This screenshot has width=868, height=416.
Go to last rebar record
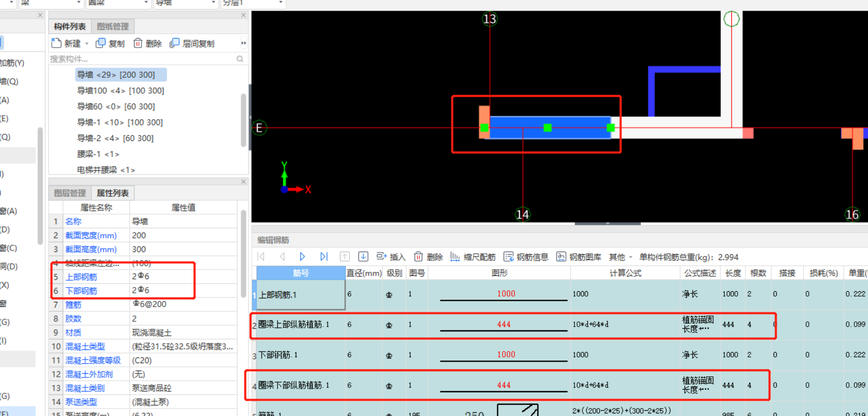point(324,257)
